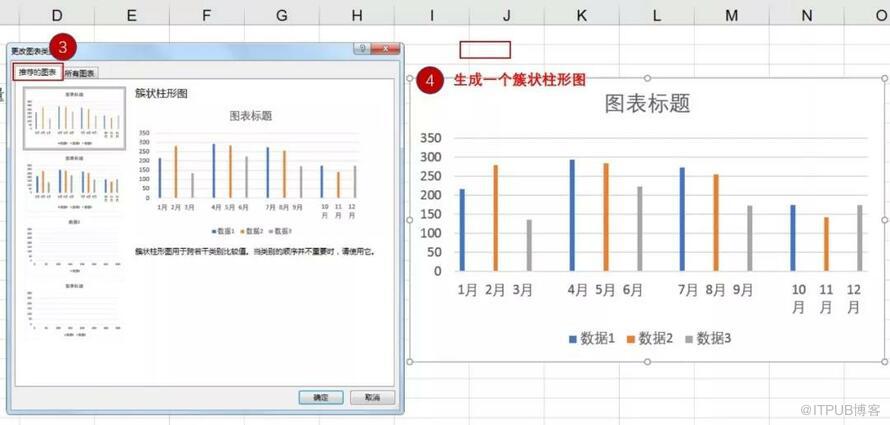Select column N header
The width and height of the screenshot is (890, 425).
pos(806,16)
